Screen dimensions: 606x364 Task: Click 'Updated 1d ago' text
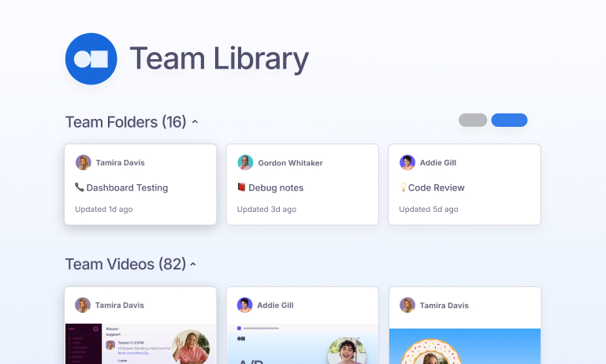coord(103,209)
